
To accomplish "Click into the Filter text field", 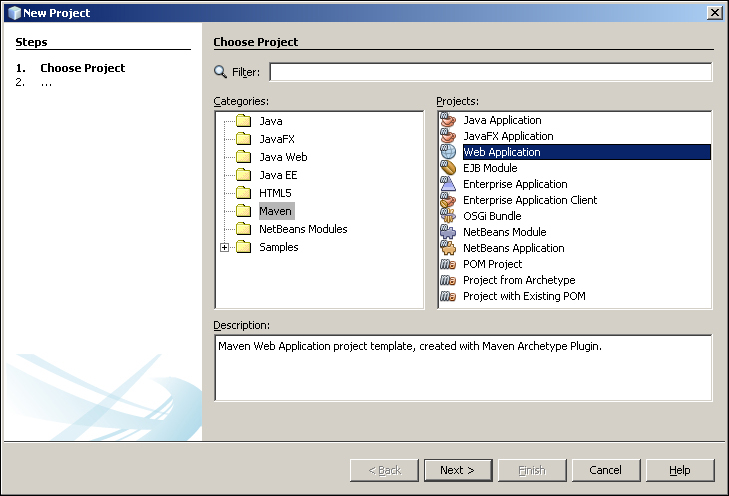I will pos(490,72).
